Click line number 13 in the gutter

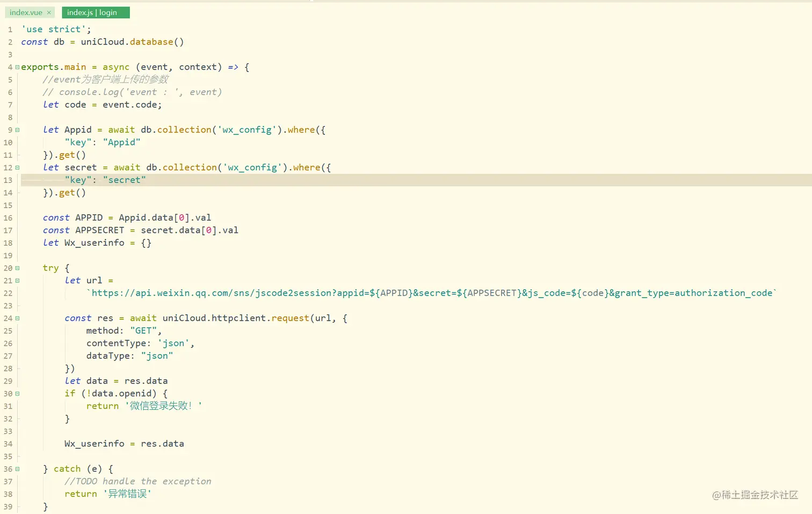pos(8,180)
